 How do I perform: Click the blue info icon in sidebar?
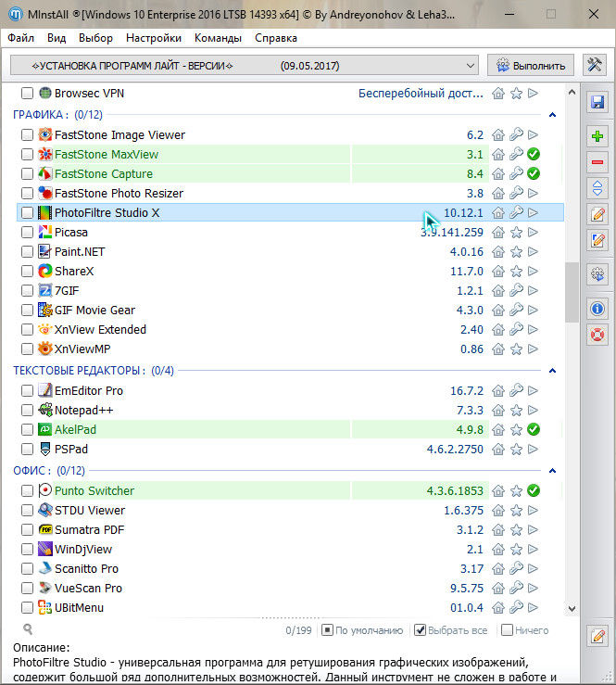click(x=597, y=309)
